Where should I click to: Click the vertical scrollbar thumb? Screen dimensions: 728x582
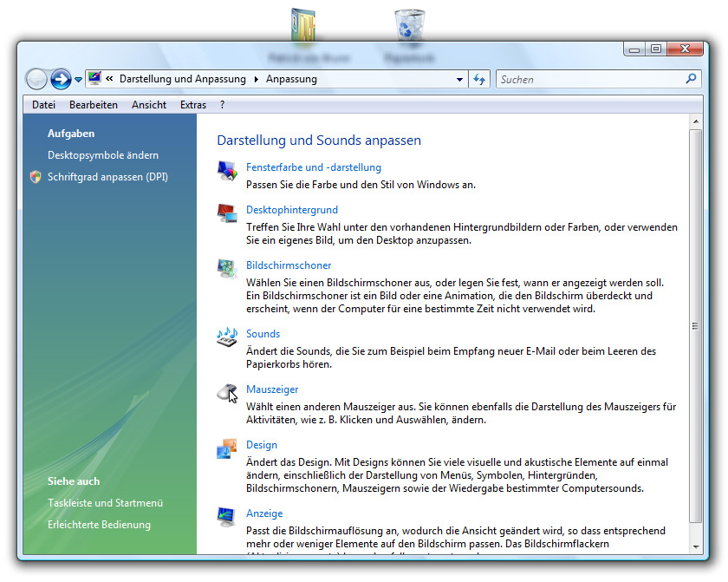[x=695, y=325]
